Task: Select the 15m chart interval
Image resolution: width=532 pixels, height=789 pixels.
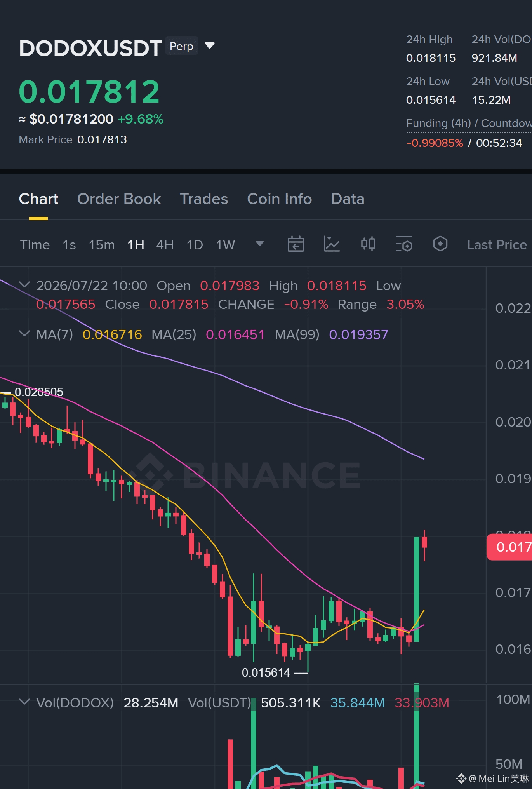Action: tap(101, 245)
